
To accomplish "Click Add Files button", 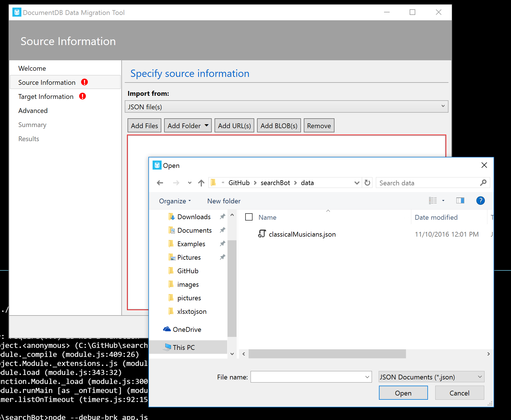I will click(144, 126).
